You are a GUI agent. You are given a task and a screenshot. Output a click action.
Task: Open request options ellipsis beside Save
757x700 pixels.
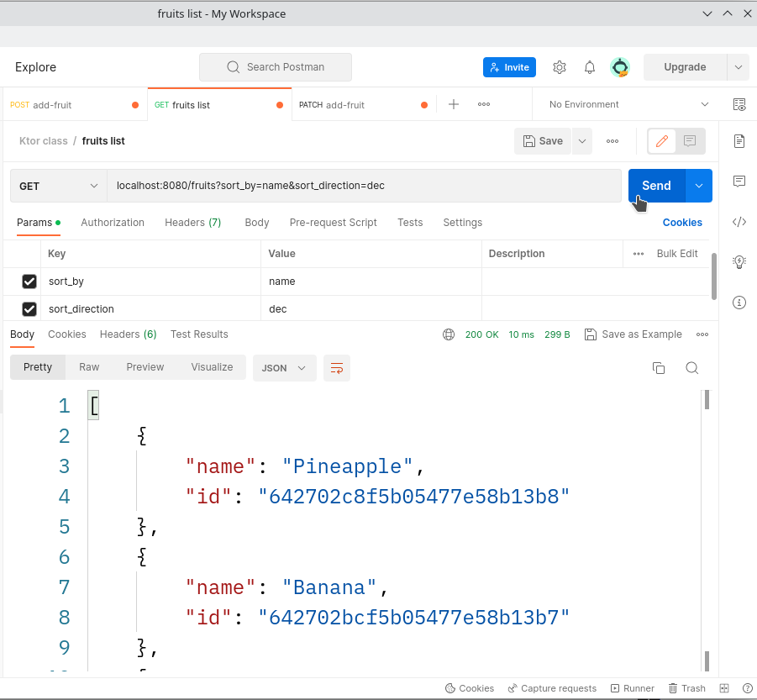point(612,141)
